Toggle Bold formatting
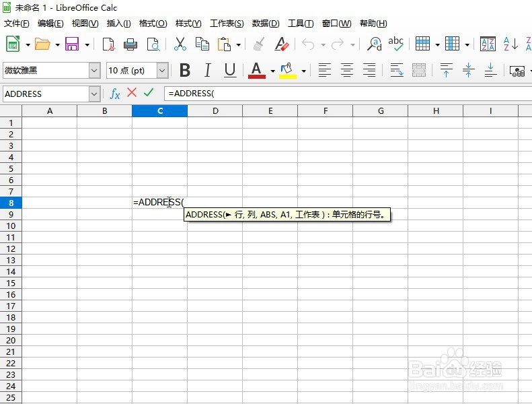Screen dimensions: 532x404 point(185,71)
